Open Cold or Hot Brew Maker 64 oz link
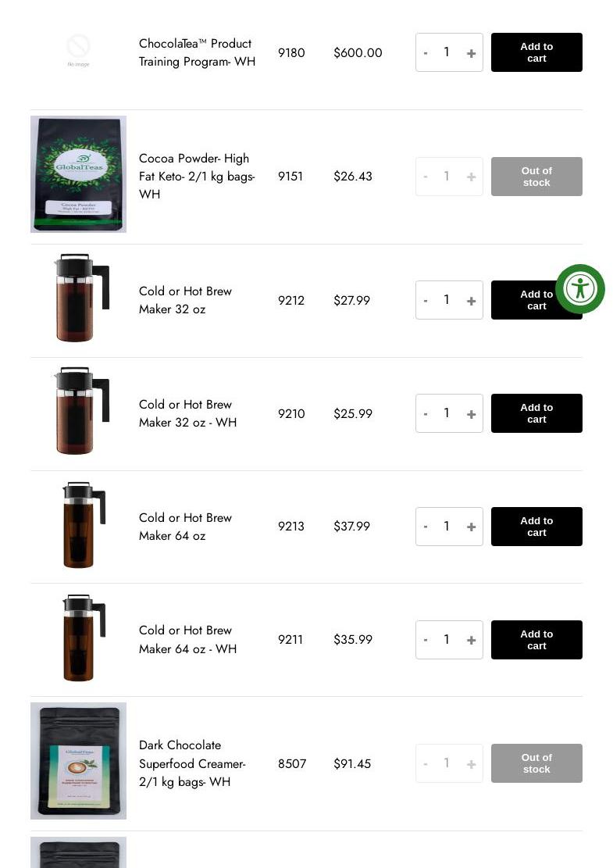Screen dimensions: 613x868 tap(185, 527)
